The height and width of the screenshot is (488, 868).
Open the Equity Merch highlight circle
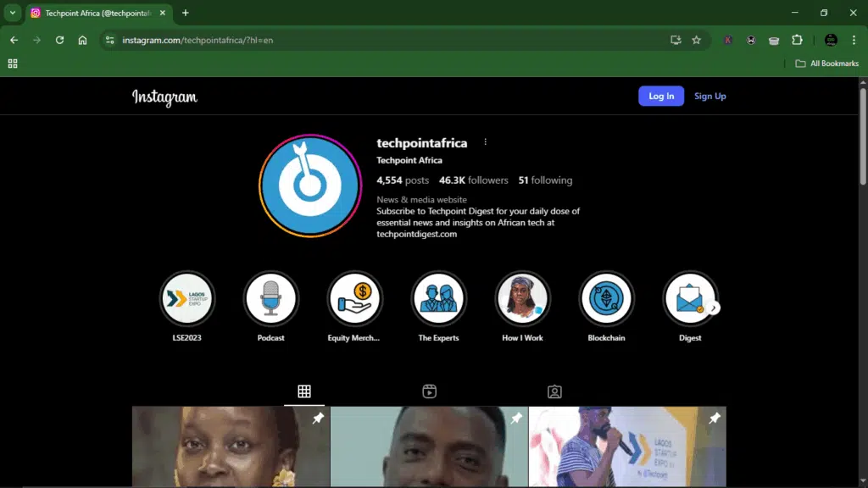pos(354,298)
